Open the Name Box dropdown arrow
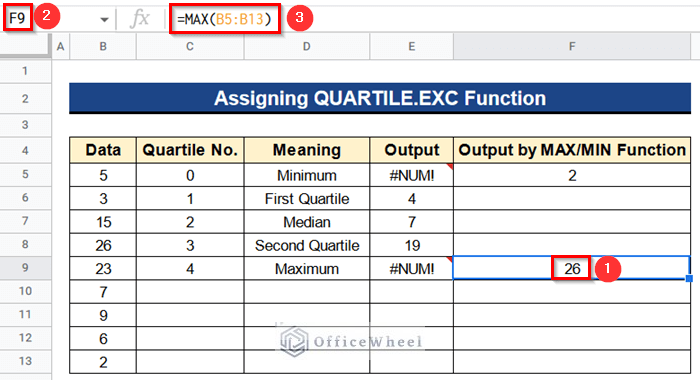Image resolution: width=700 pixels, height=380 pixels. (104, 20)
